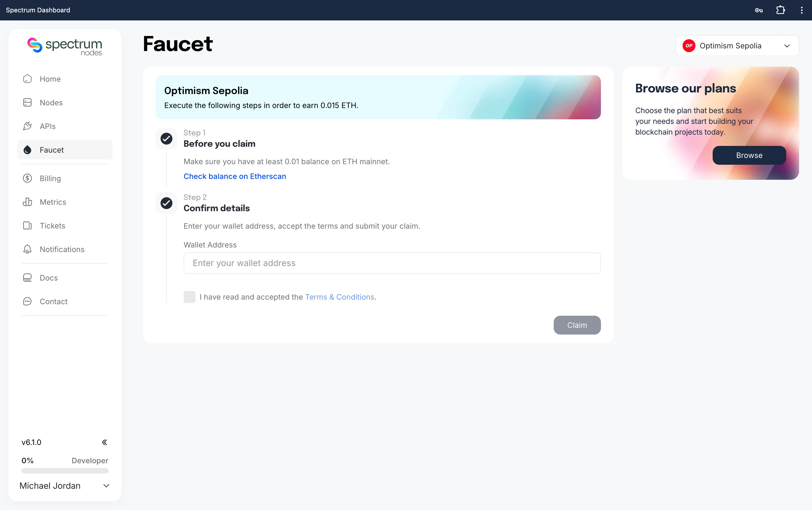Click the Billing dollar icon
This screenshot has width=812, height=510.
(27, 178)
